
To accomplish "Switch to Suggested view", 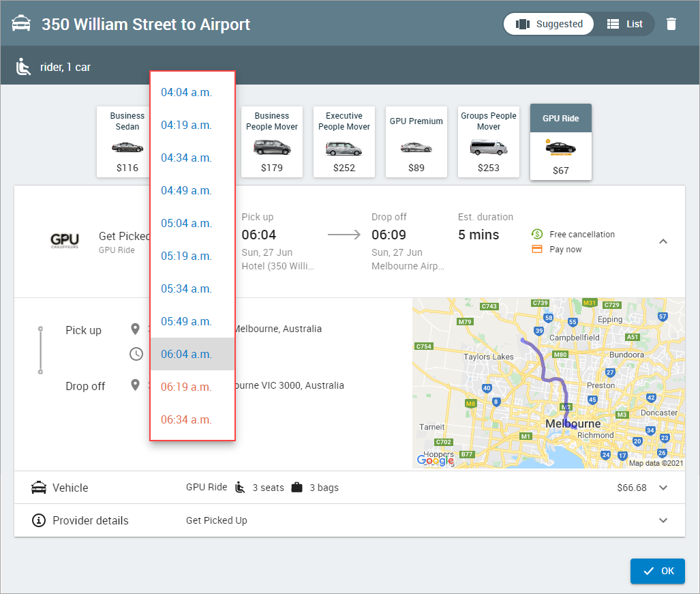I will point(549,24).
